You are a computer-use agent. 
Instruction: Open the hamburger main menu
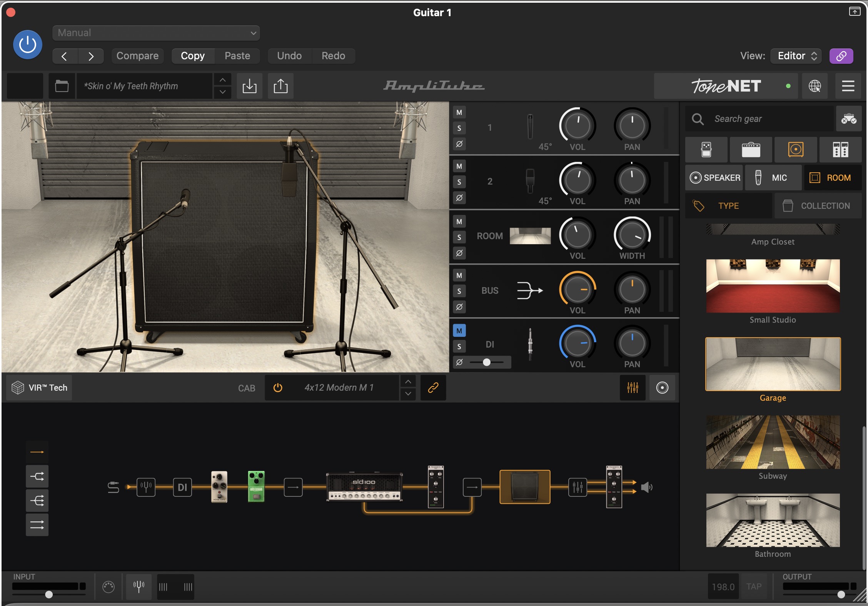(x=848, y=86)
